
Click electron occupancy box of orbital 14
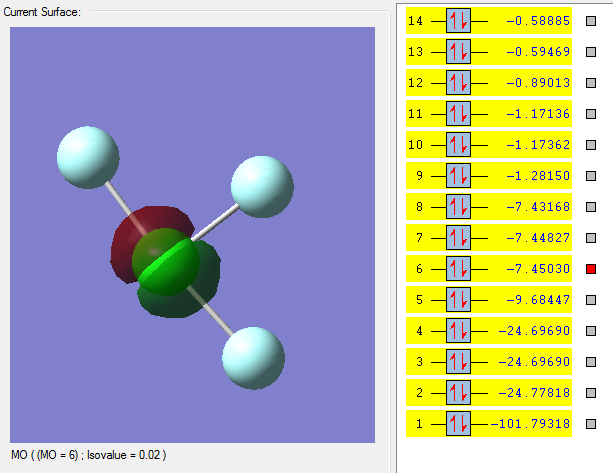coord(458,20)
